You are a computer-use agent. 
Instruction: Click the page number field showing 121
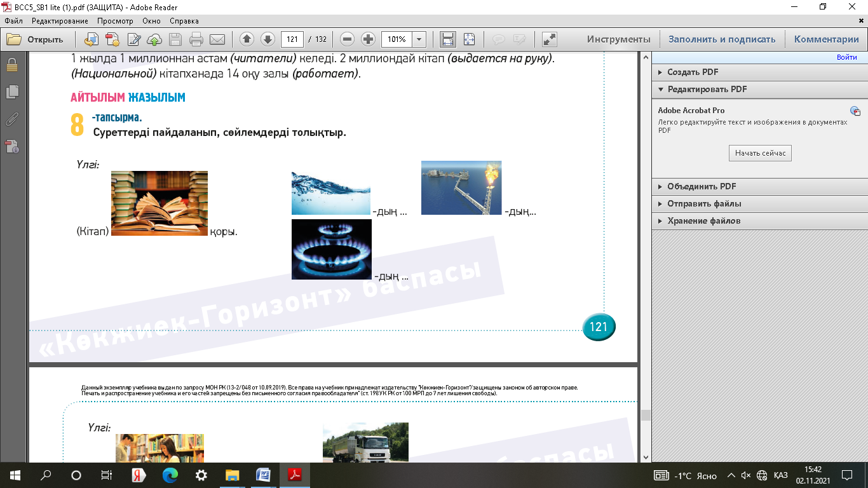(x=292, y=39)
